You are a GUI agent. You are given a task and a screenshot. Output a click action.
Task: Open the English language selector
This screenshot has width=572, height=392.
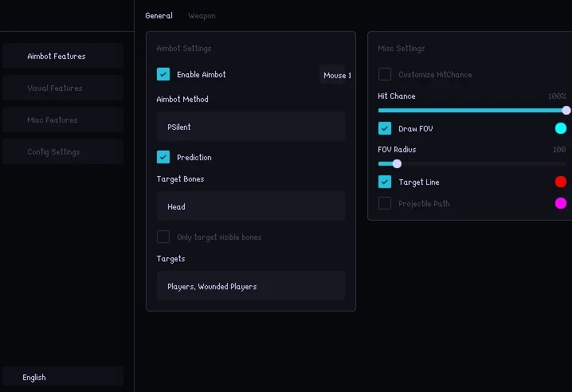click(x=63, y=377)
